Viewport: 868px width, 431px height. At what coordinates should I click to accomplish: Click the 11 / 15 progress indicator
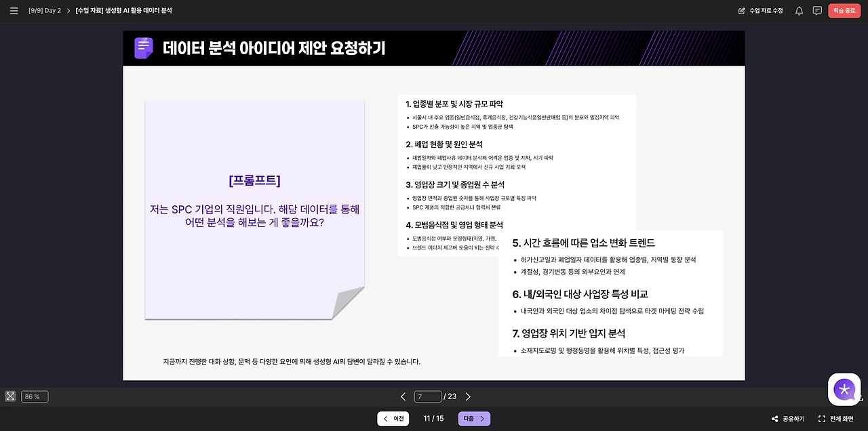coord(433,419)
